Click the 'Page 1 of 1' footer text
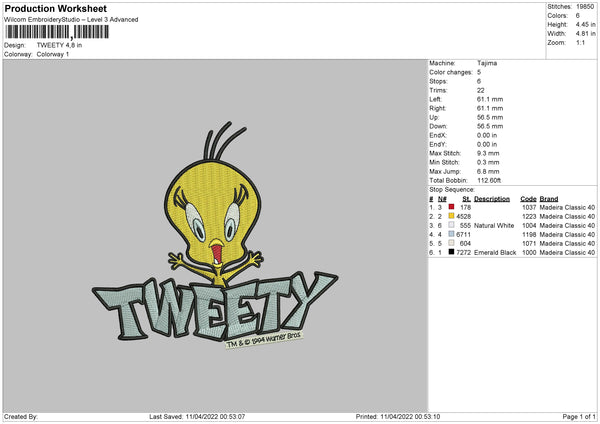This screenshot has height=424, width=600. [x=579, y=416]
